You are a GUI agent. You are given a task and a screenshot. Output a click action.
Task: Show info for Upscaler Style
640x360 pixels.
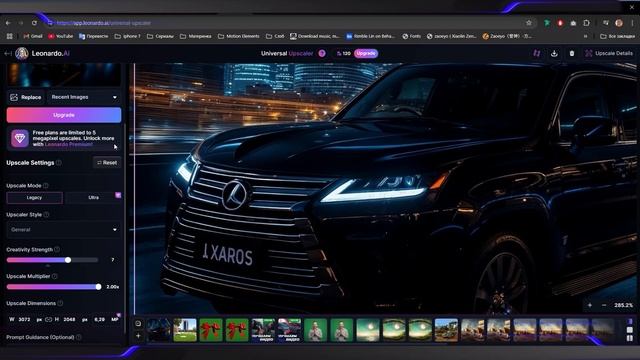pyautogui.click(x=46, y=215)
